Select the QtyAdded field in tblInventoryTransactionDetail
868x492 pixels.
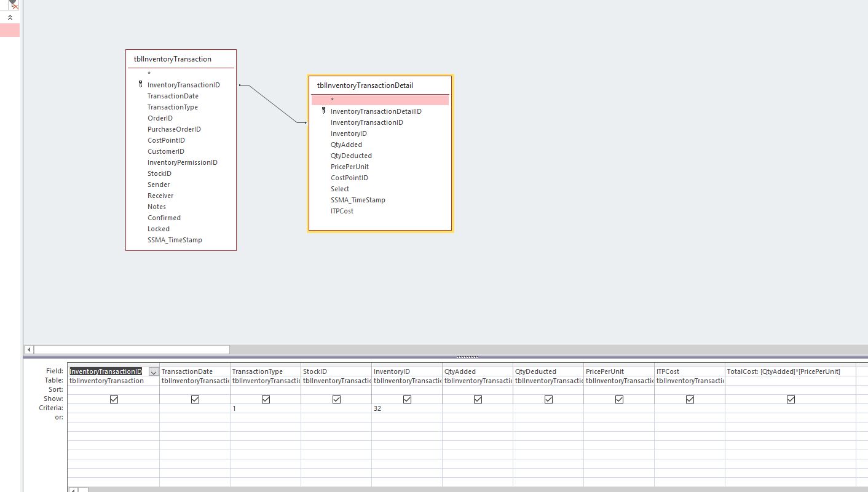[x=345, y=144]
